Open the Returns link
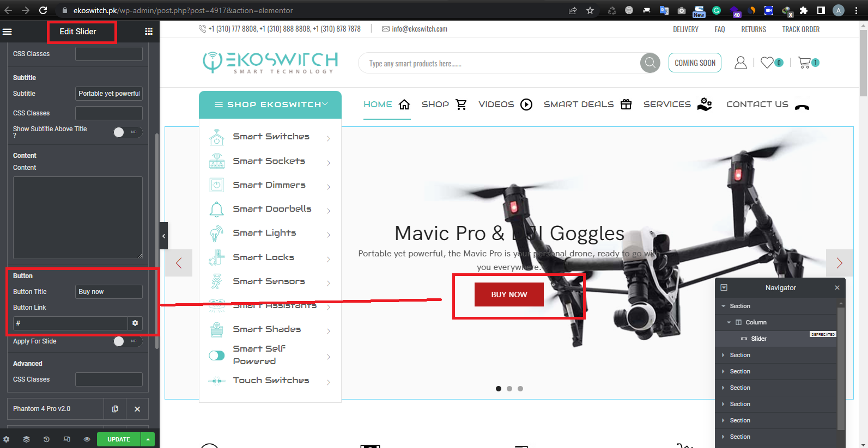The width and height of the screenshot is (868, 448). coord(754,29)
